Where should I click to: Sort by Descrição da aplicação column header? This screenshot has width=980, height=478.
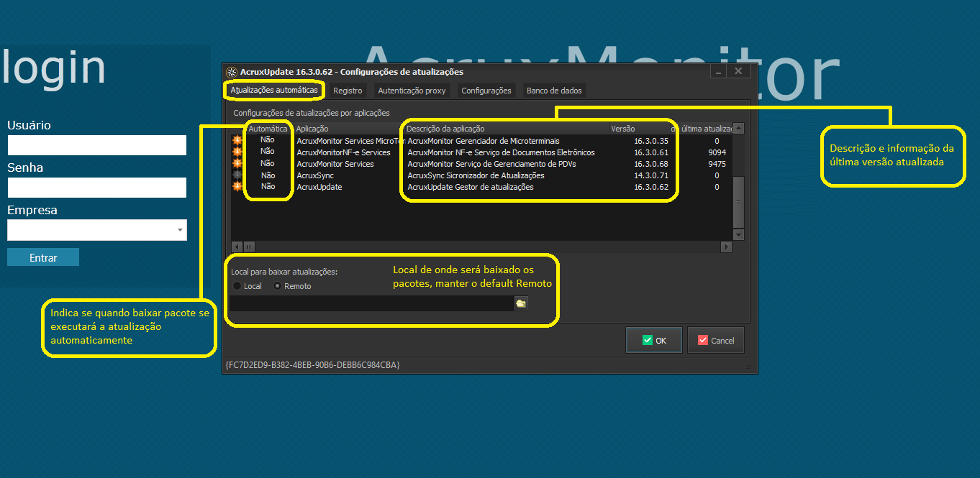pyautogui.click(x=506, y=129)
